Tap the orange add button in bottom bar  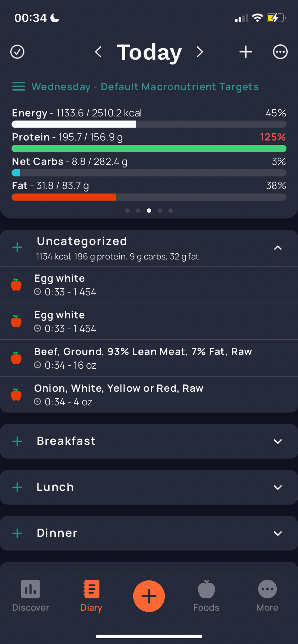point(149,596)
